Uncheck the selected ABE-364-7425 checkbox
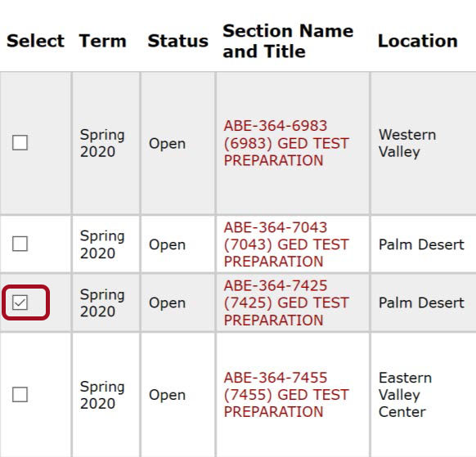 click(x=20, y=302)
